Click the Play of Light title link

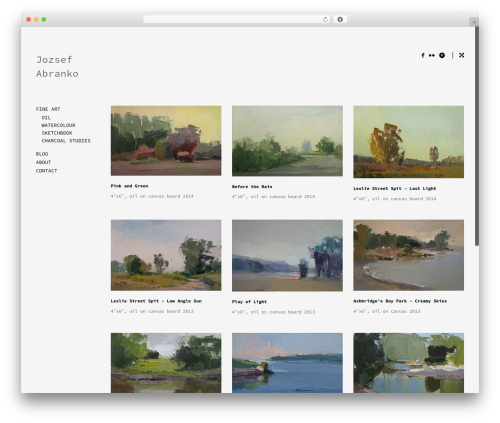point(249,302)
